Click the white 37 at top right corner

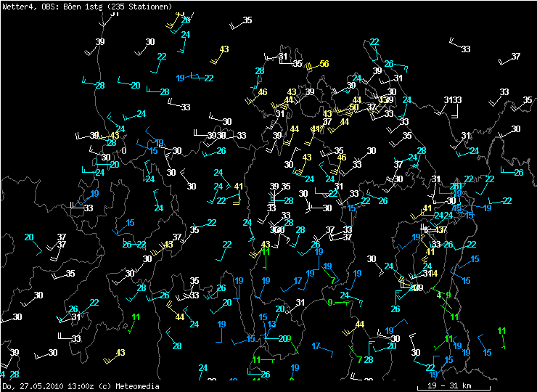coord(516,57)
